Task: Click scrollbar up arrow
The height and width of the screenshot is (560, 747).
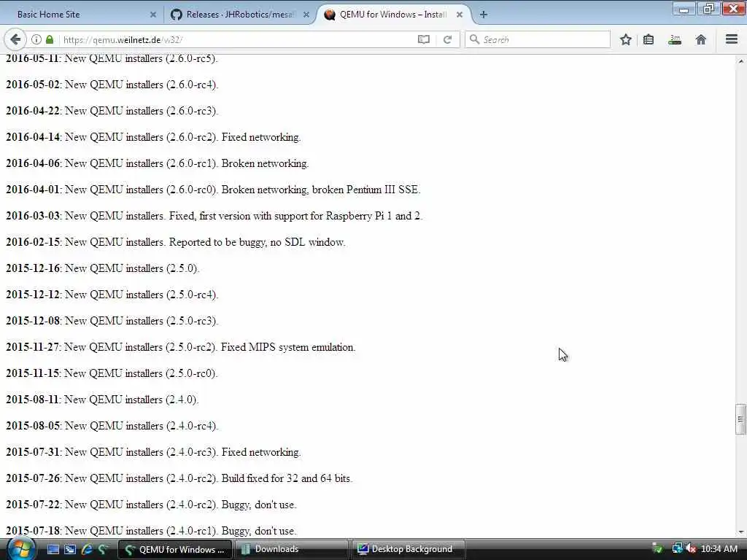Action: 740,61
